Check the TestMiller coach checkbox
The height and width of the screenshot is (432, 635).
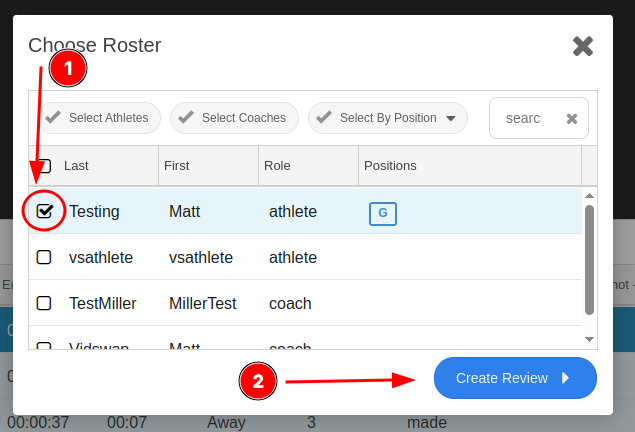coord(44,303)
